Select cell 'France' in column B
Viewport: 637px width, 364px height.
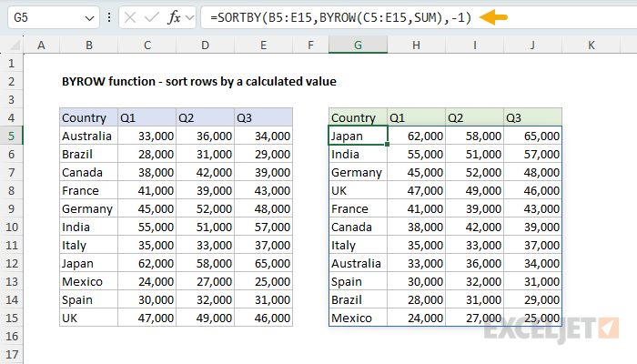pos(88,190)
